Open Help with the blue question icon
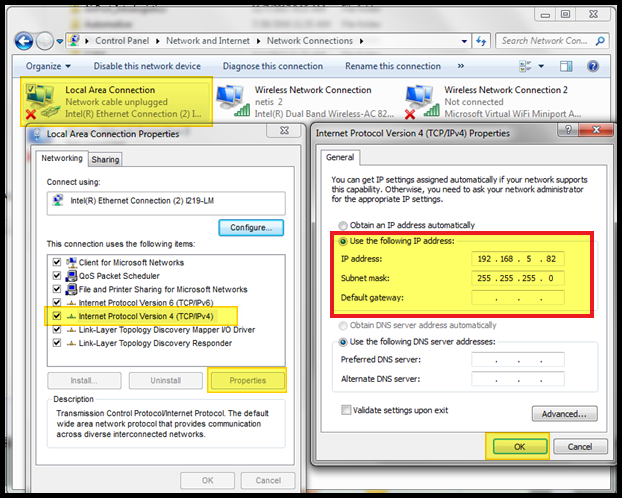 tap(593, 66)
